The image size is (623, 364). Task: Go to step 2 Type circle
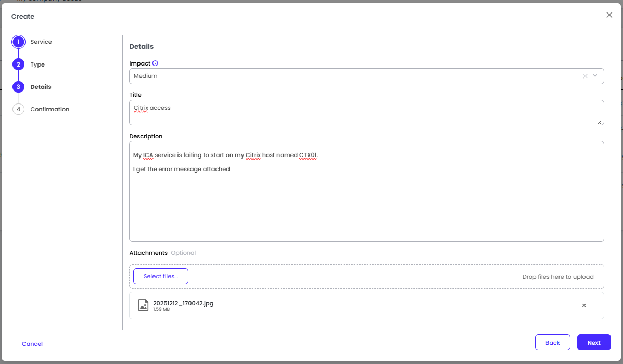(x=18, y=64)
